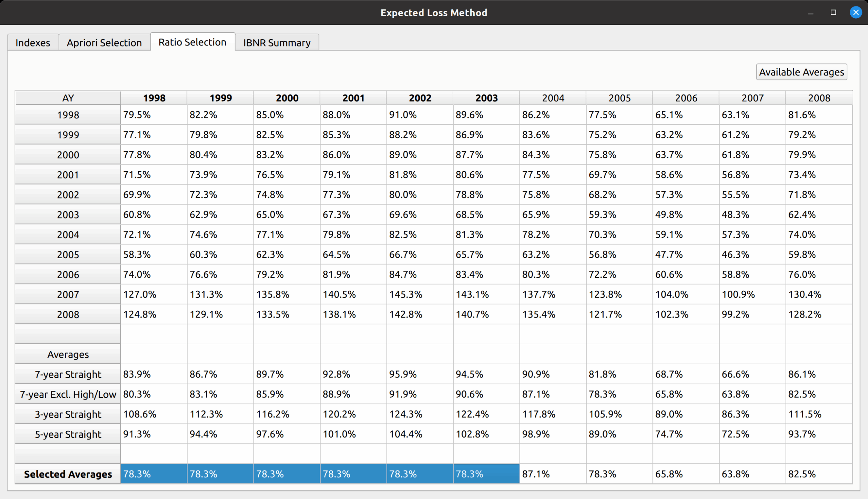Select row header for AY 2007

(68, 294)
